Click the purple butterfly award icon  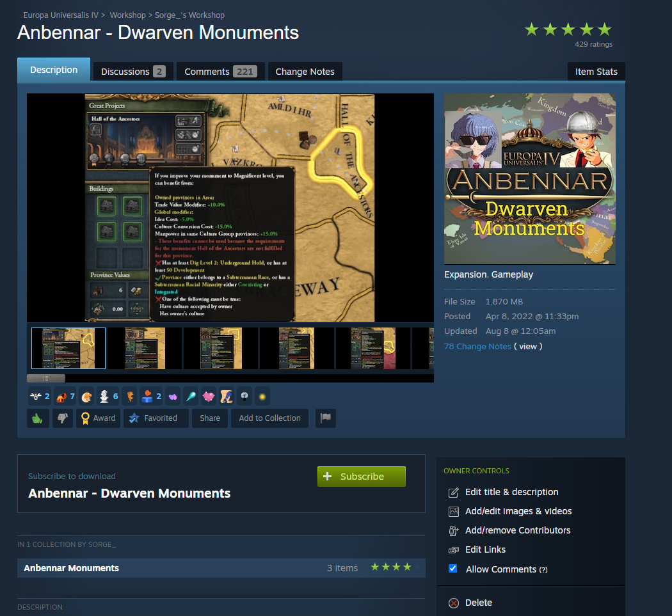[173, 397]
